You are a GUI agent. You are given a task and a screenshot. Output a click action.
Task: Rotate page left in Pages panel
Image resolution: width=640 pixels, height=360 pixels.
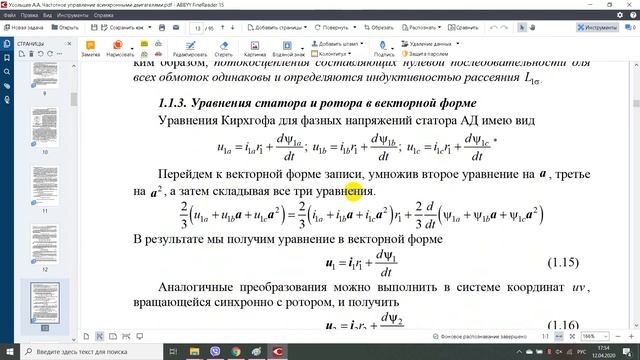point(40,54)
